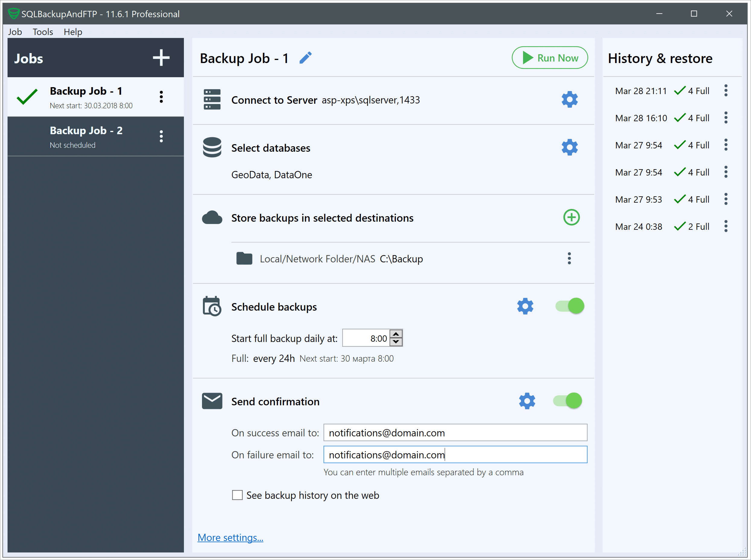Maximize the SQLBackupAndFTP window
751x560 pixels.
(x=694, y=14)
